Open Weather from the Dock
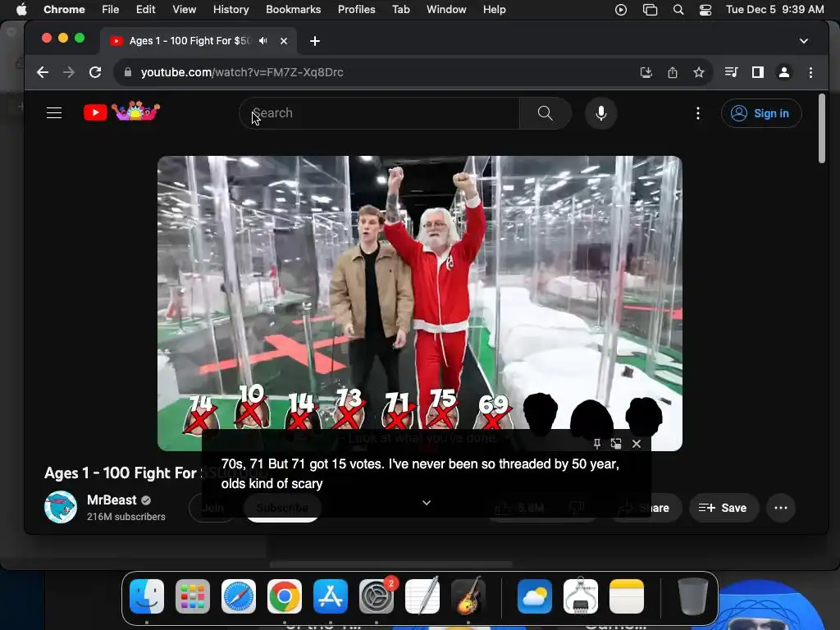Image resolution: width=840 pixels, height=630 pixels. (x=535, y=596)
